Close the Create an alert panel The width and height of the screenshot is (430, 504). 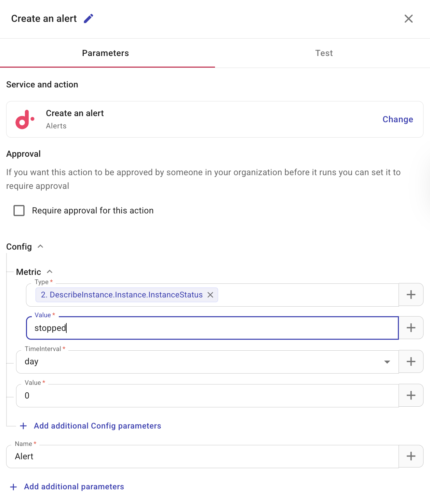pyautogui.click(x=409, y=19)
